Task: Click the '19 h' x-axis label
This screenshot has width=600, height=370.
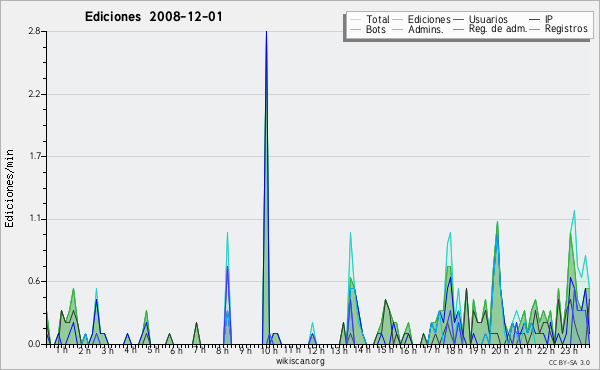Action: [477, 351]
